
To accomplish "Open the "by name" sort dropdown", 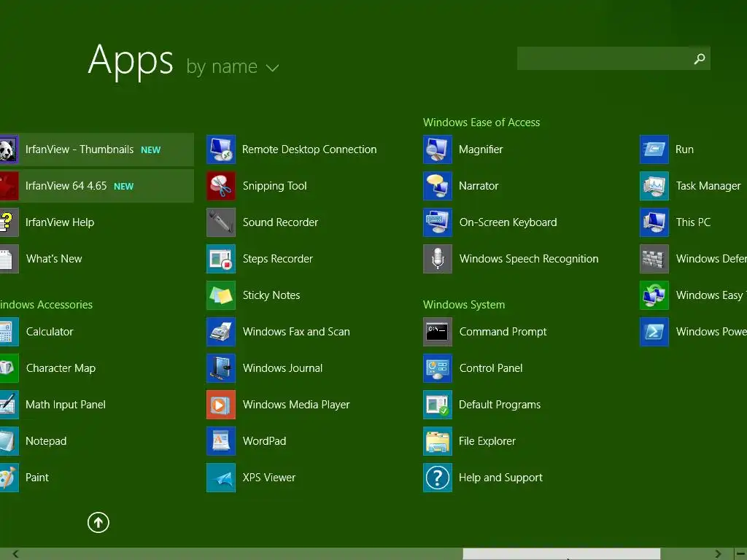I will (x=232, y=66).
